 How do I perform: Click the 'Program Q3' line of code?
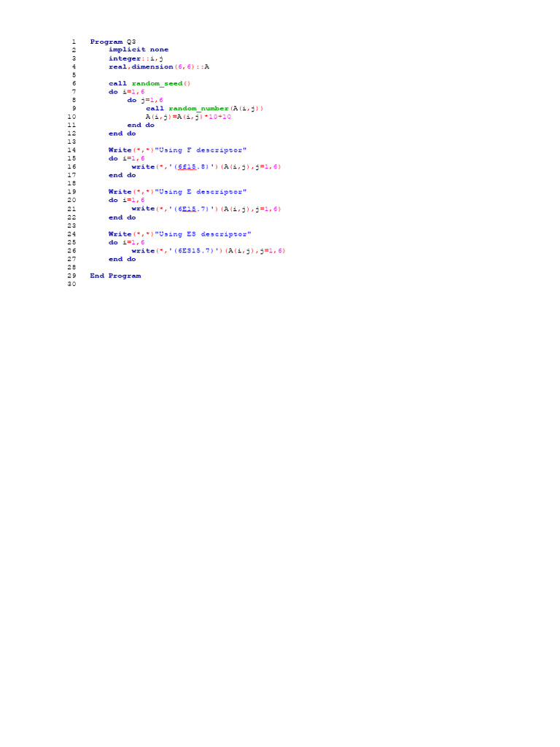113,42
